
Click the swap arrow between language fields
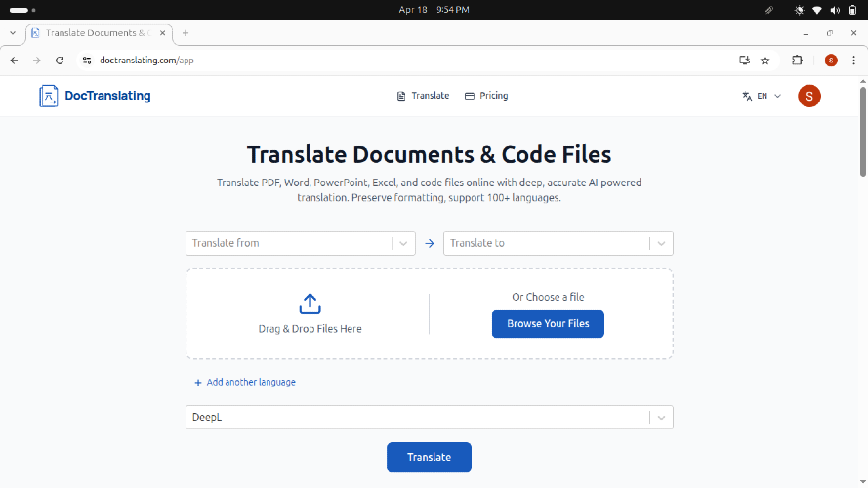(x=430, y=243)
